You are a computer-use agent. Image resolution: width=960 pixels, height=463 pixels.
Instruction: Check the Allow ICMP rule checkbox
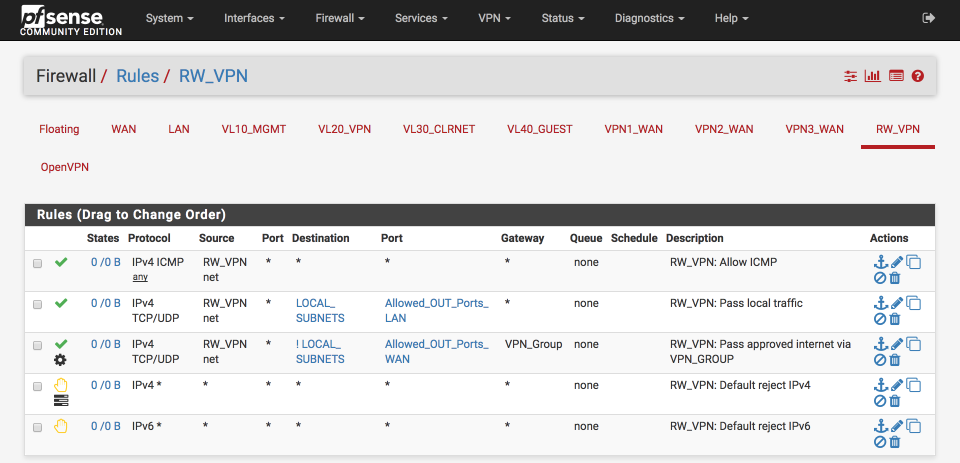[x=38, y=263]
